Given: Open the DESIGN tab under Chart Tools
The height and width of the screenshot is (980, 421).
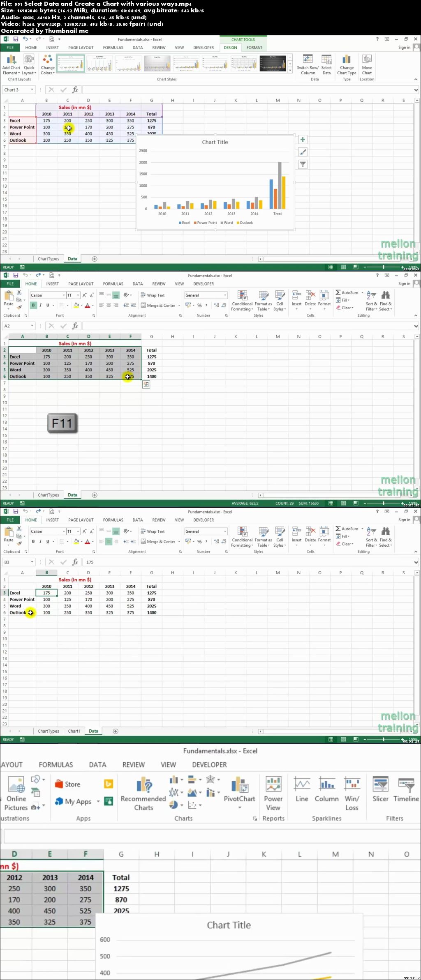Looking at the screenshot, I should pyautogui.click(x=230, y=48).
